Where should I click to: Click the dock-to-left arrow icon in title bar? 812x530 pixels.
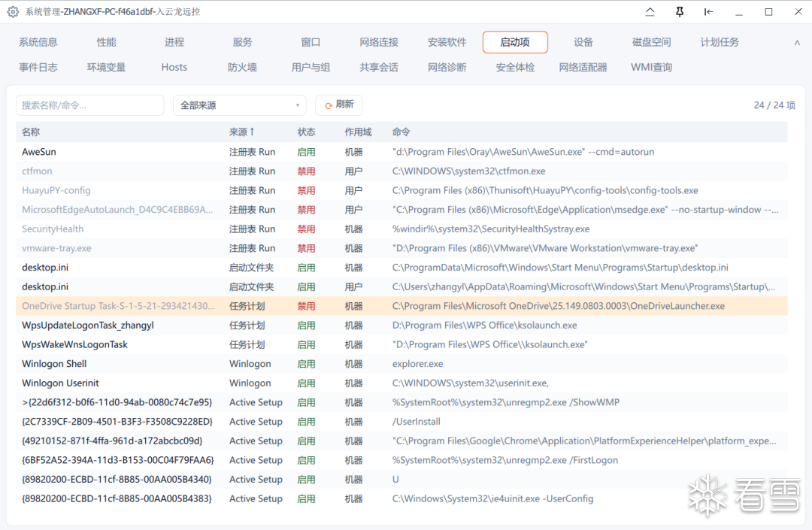pyautogui.click(x=708, y=11)
